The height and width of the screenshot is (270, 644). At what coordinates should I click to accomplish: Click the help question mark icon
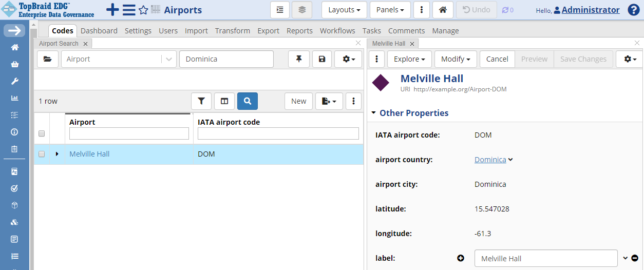point(634,10)
